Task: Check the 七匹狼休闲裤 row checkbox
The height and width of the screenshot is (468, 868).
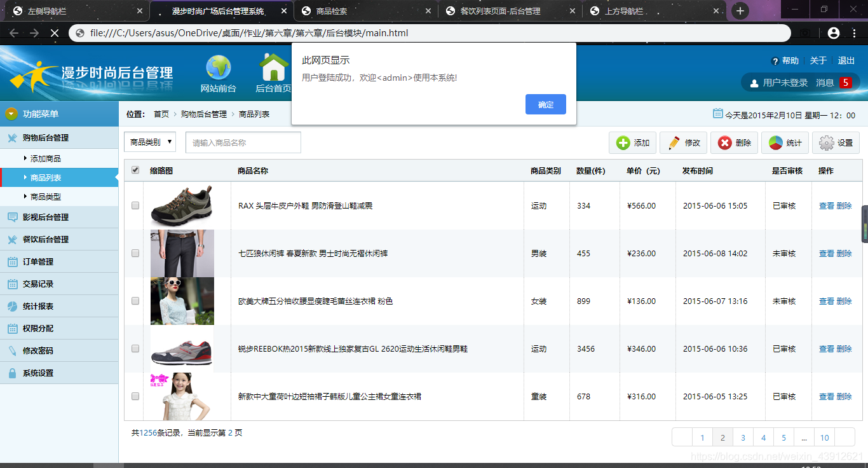Action: pyautogui.click(x=135, y=253)
